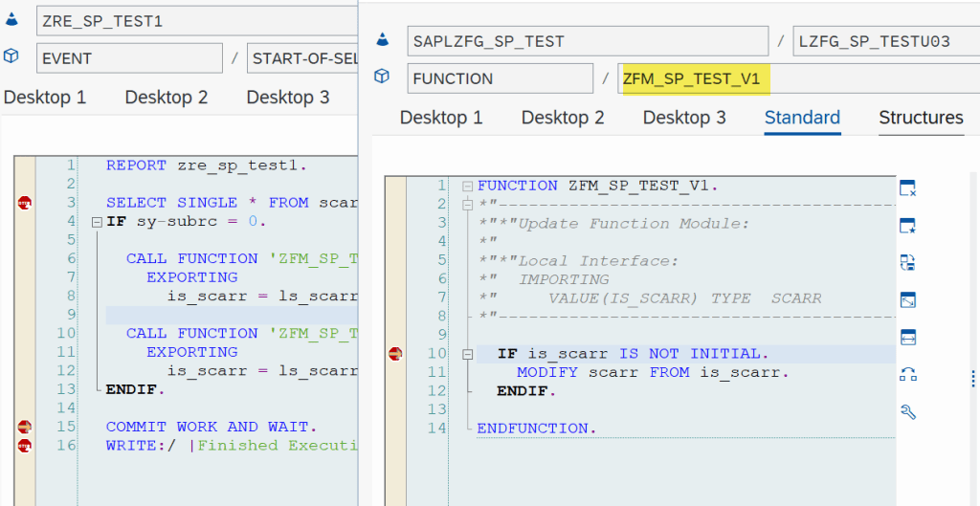Click the Update Function Module comment
Image resolution: width=980 pixels, height=506 pixels.
coord(613,224)
